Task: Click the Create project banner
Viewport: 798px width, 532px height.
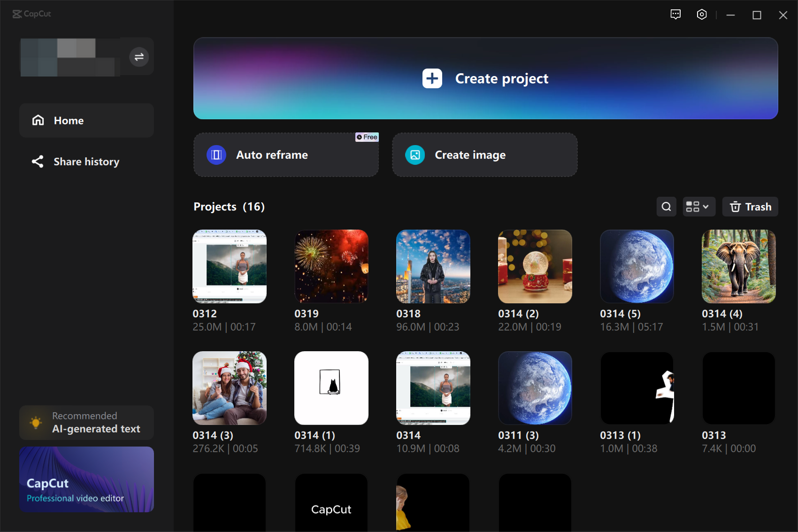Action: 485,78
